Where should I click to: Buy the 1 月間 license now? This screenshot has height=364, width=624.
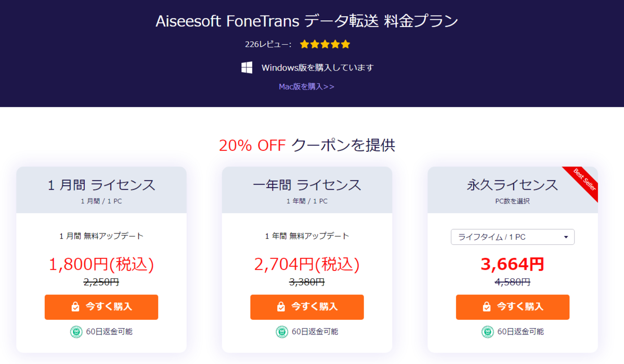pyautogui.click(x=101, y=307)
